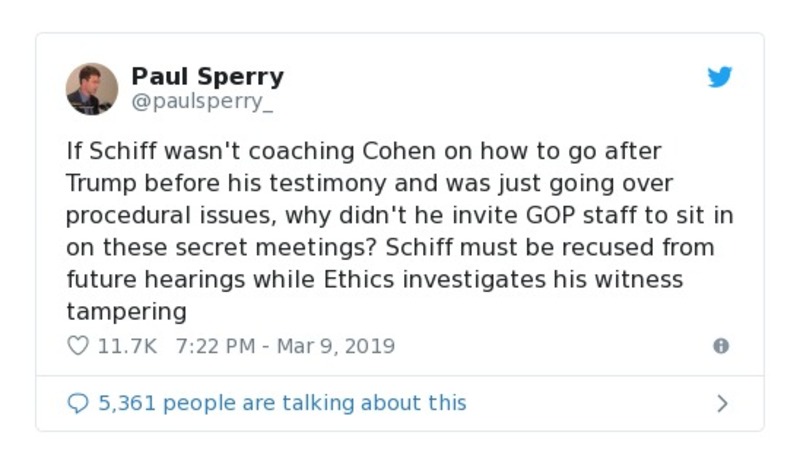The height and width of the screenshot is (467, 800).
Task: Click the blue speech bubble reply icon
Action: click(x=78, y=403)
